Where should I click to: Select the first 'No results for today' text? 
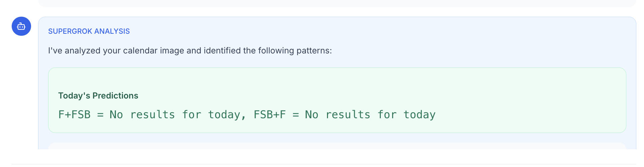[x=175, y=115]
